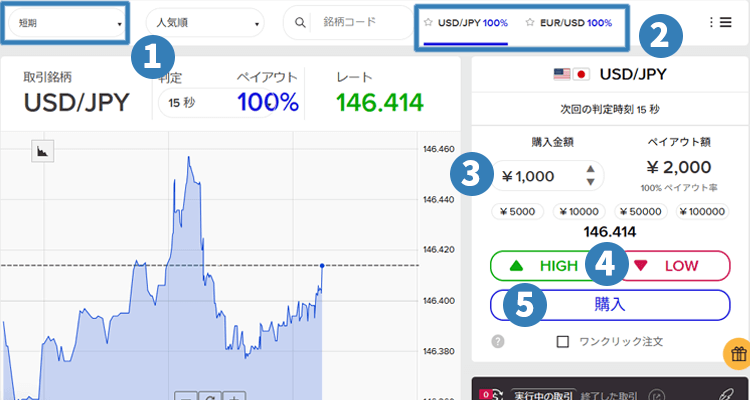Focus the 銘柄コード search field
The image size is (750, 400).
point(350,22)
